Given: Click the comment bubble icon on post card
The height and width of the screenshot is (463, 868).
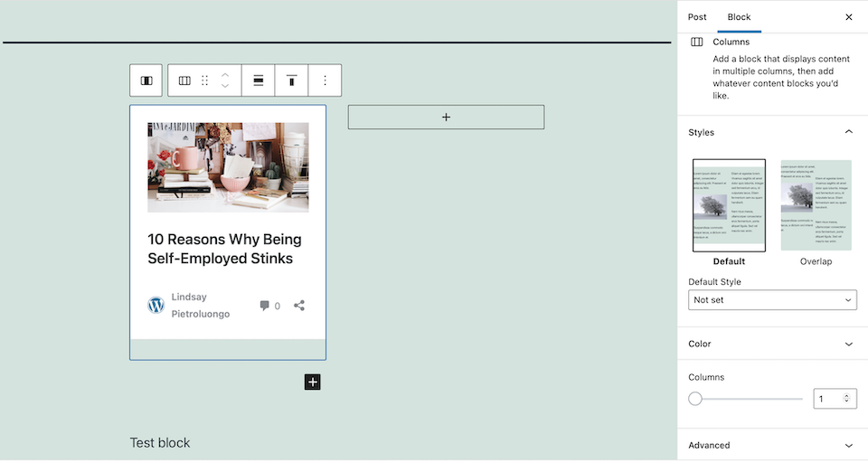Looking at the screenshot, I should [x=265, y=306].
